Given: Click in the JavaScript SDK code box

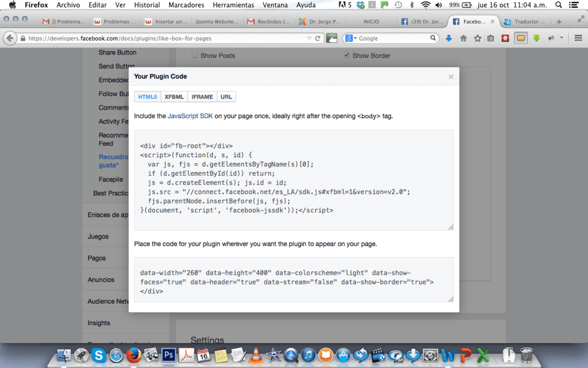Looking at the screenshot, I should tap(294, 180).
